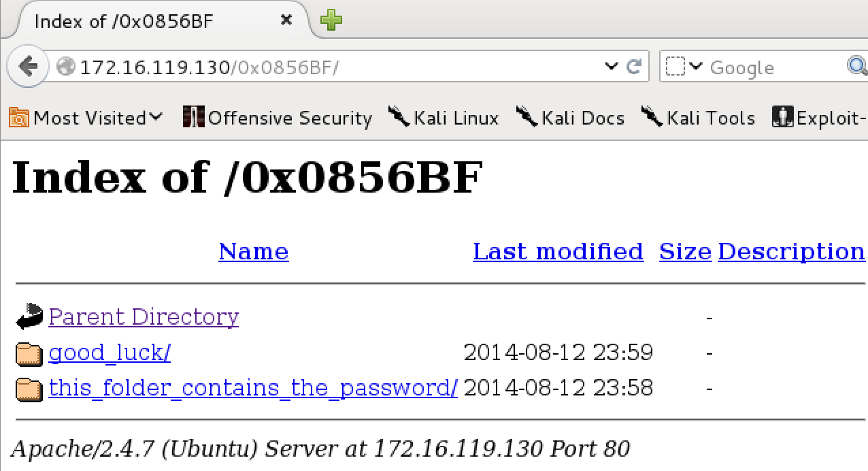868x471 pixels.
Task: Open the search engine selector dropdown
Action: tap(684, 67)
